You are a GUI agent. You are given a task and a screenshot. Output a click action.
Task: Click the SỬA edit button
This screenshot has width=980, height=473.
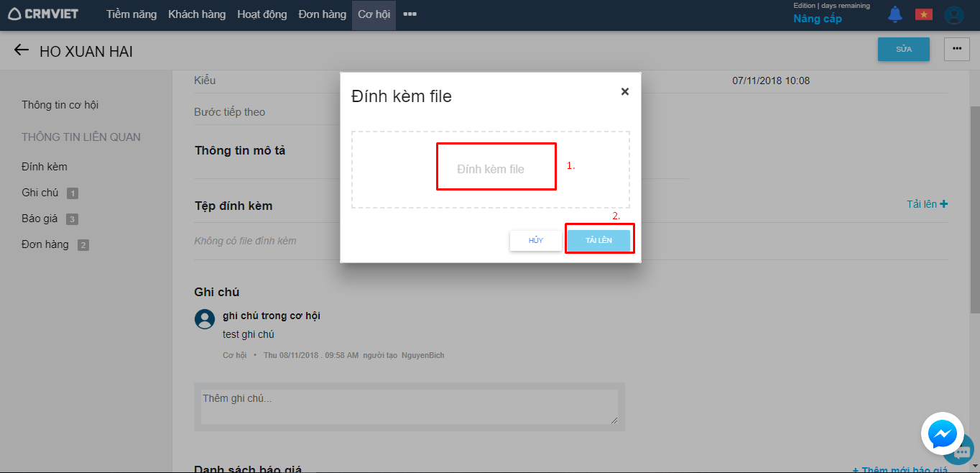pos(903,49)
